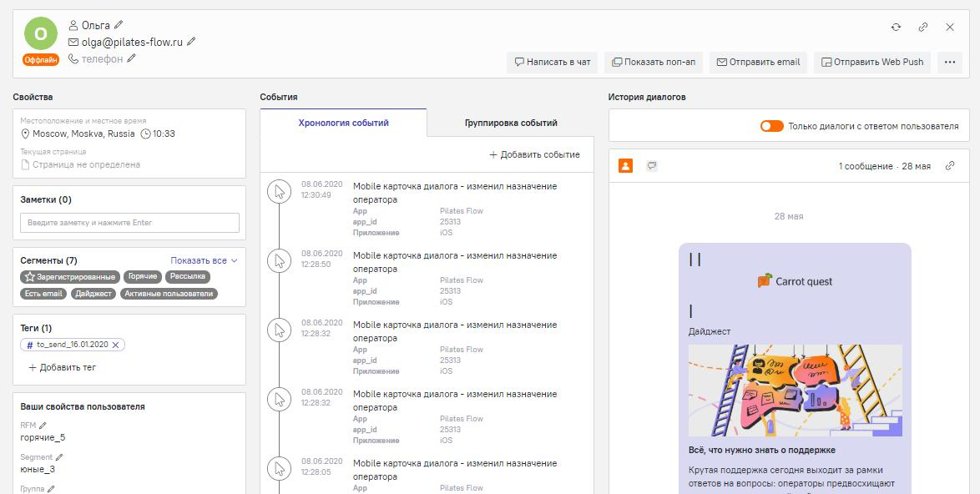Focus the notes input field
The width and height of the screenshot is (980, 494).
tap(129, 223)
